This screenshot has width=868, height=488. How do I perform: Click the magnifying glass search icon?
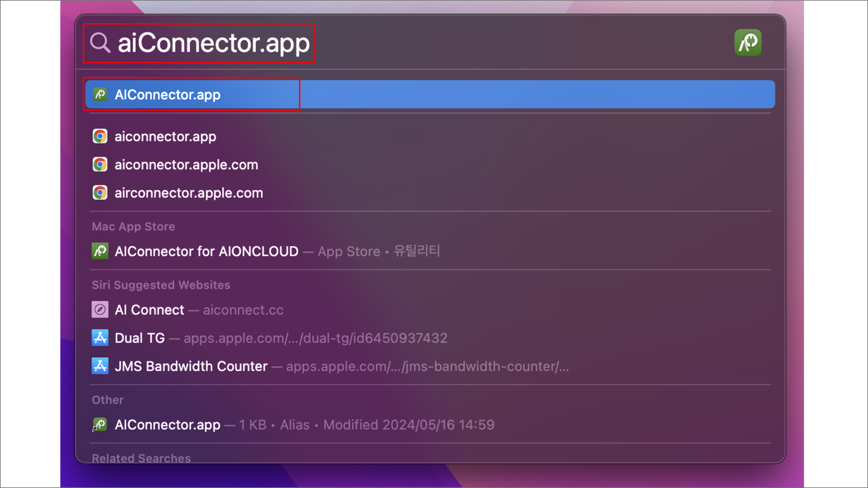(x=100, y=43)
